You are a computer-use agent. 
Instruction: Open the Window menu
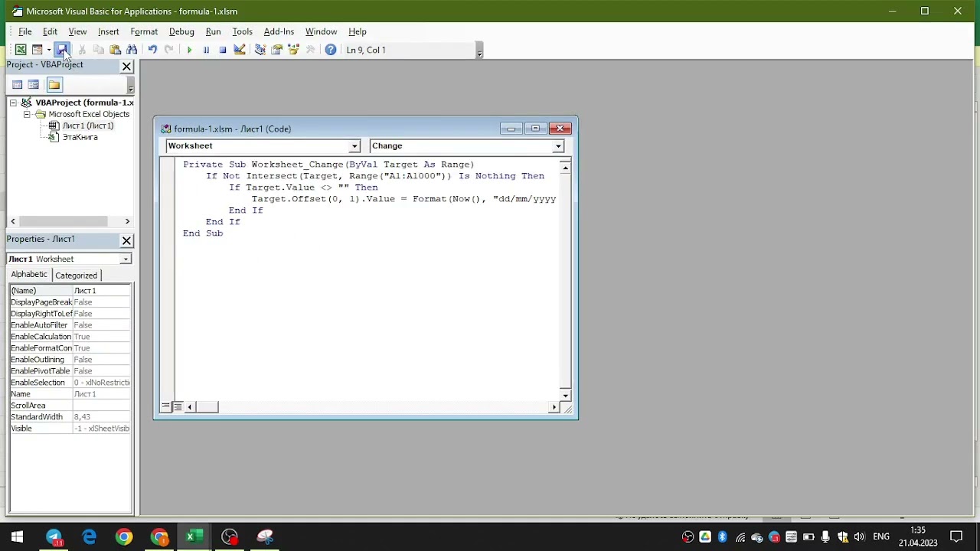(321, 31)
